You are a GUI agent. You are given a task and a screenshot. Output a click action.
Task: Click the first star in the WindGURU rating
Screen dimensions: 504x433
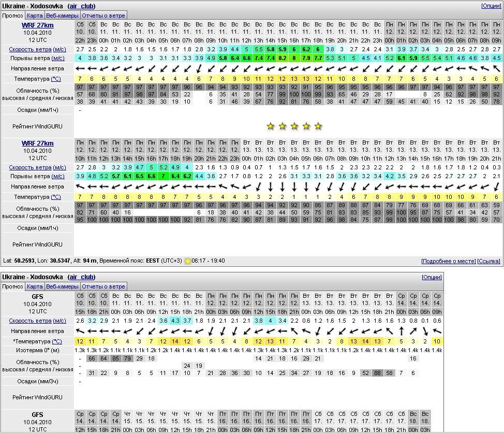point(270,126)
